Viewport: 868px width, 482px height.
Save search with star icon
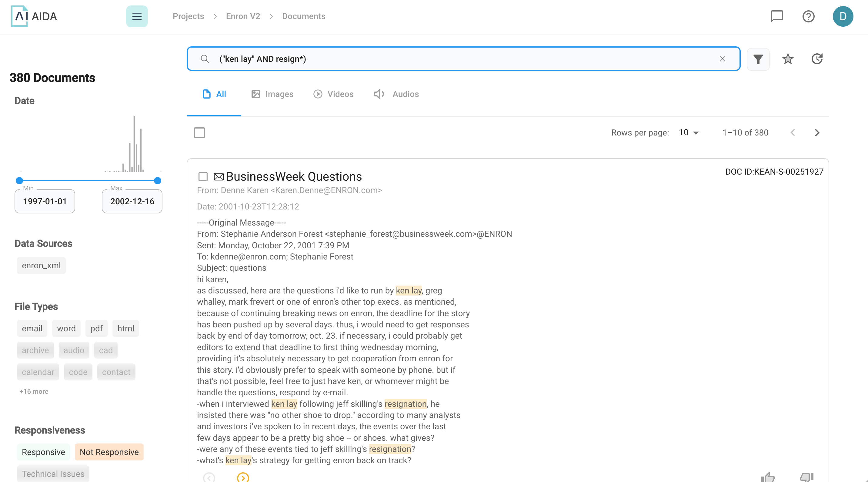click(788, 59)
